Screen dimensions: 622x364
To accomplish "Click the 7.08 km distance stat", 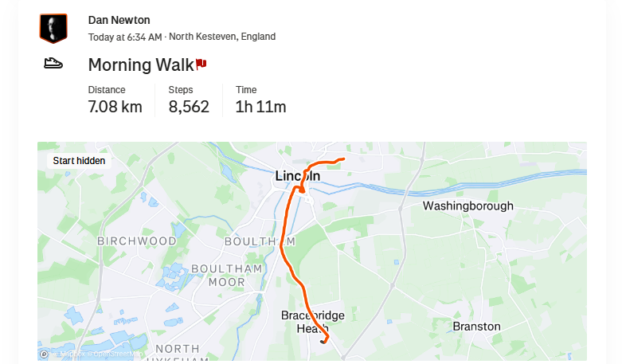I will pyautogui.click(x=115, y=107).
